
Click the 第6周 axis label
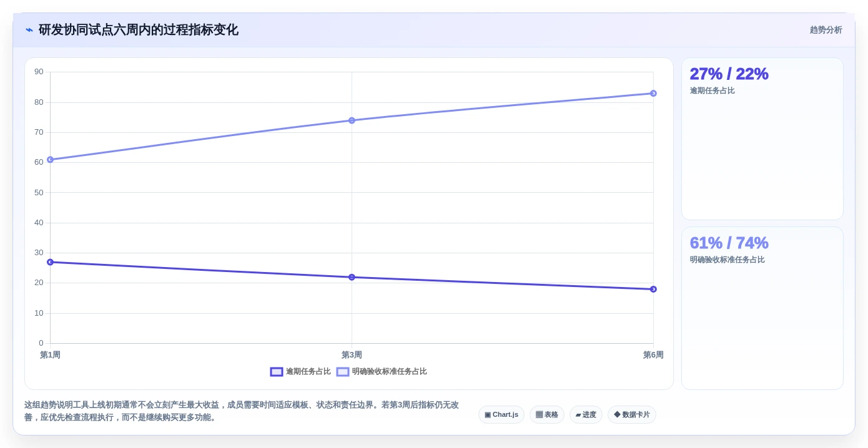point(653,355)
